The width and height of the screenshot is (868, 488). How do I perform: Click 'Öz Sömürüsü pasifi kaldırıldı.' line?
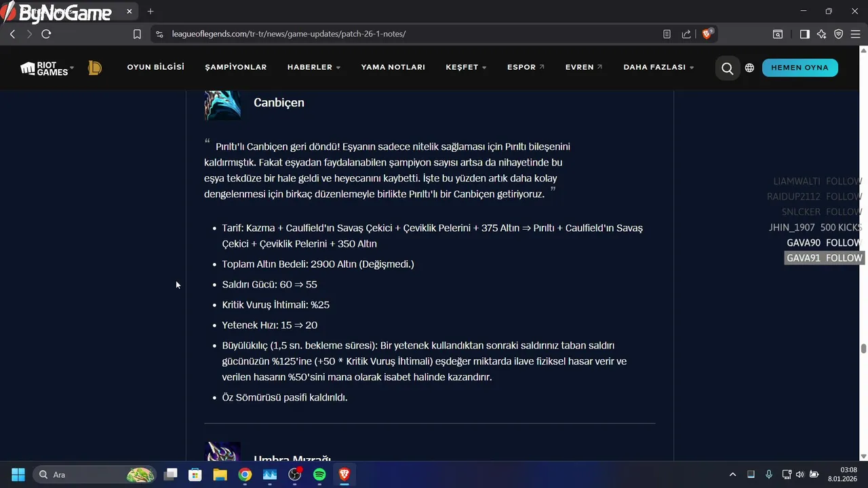tap(284, 397)
